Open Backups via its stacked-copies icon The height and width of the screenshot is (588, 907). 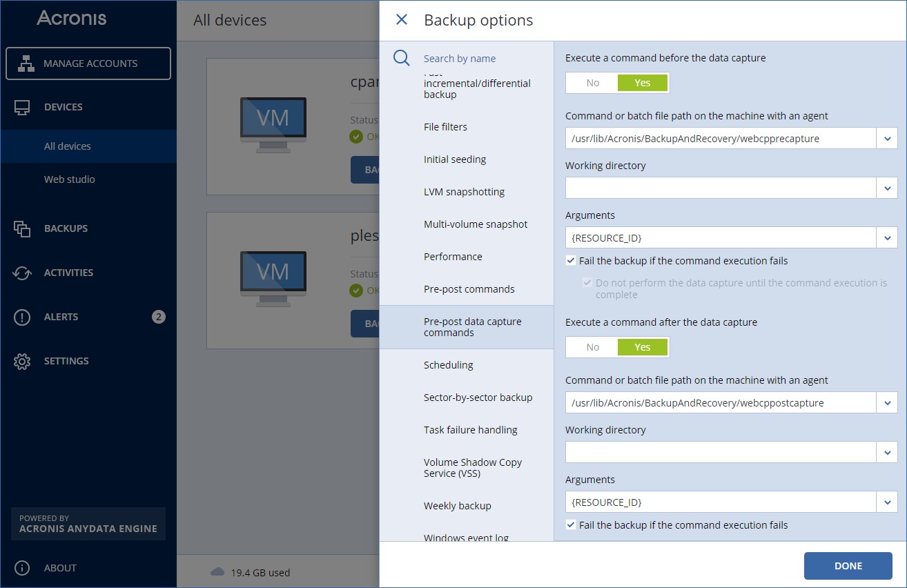(x=22, y=228)
